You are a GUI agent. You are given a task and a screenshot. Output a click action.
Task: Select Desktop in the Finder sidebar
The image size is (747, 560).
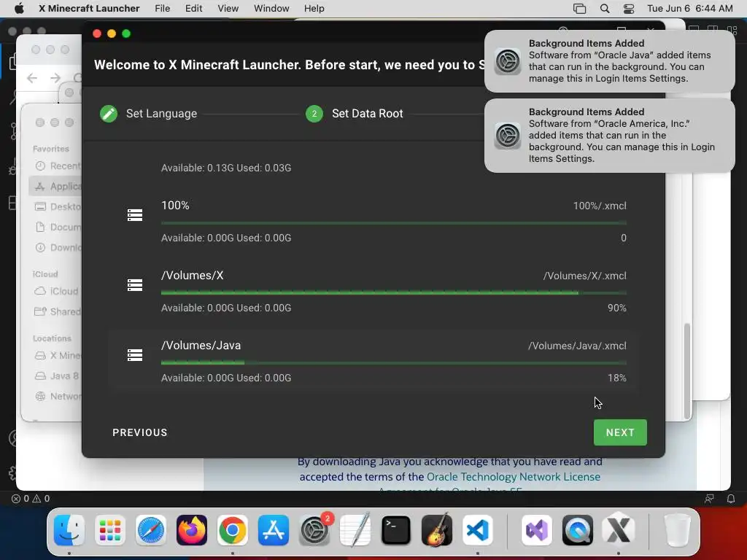point(55,206)
